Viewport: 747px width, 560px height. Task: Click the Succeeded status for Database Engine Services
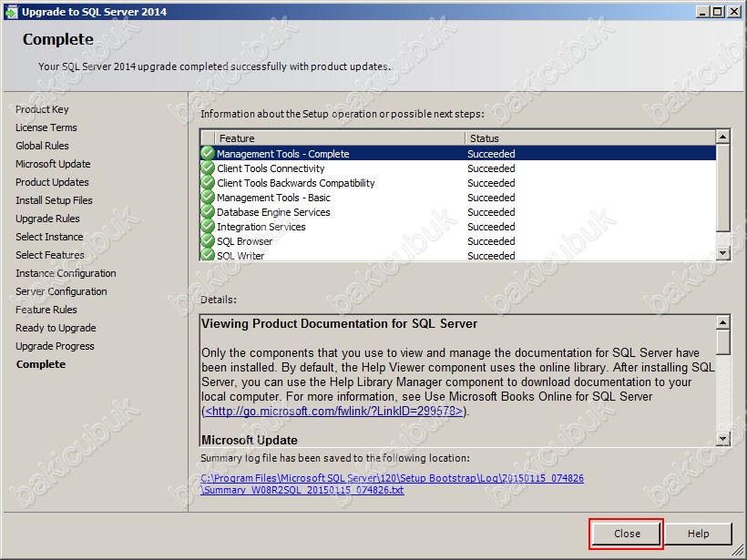(491, 212)
